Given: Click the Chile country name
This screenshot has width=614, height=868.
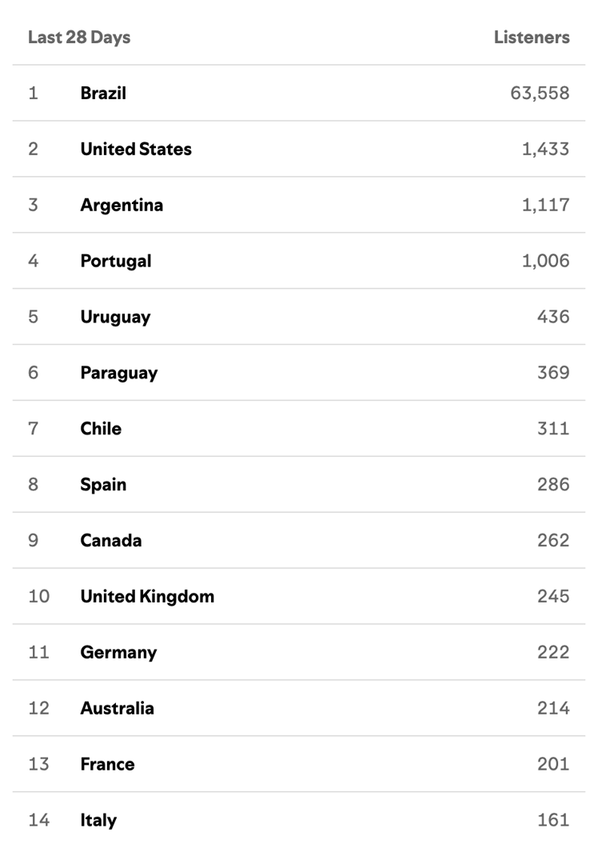Looking at the screenshot, I should pos(101,429).
